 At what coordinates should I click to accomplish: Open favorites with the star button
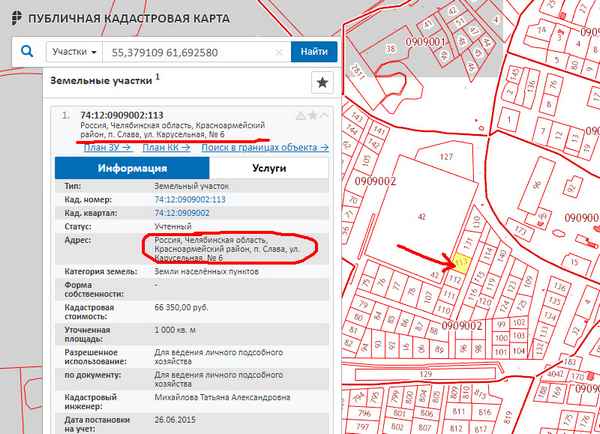tap(322, 83)
